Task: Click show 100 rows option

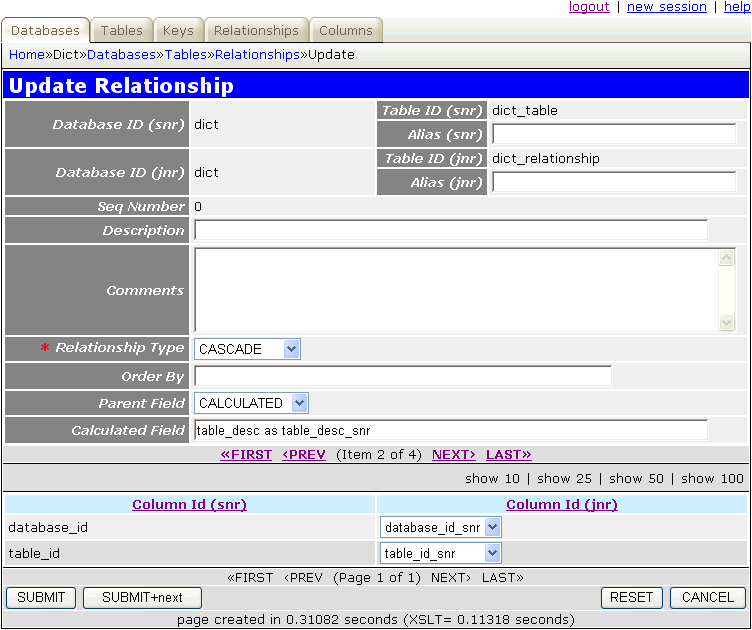Action: coord(712,478)
